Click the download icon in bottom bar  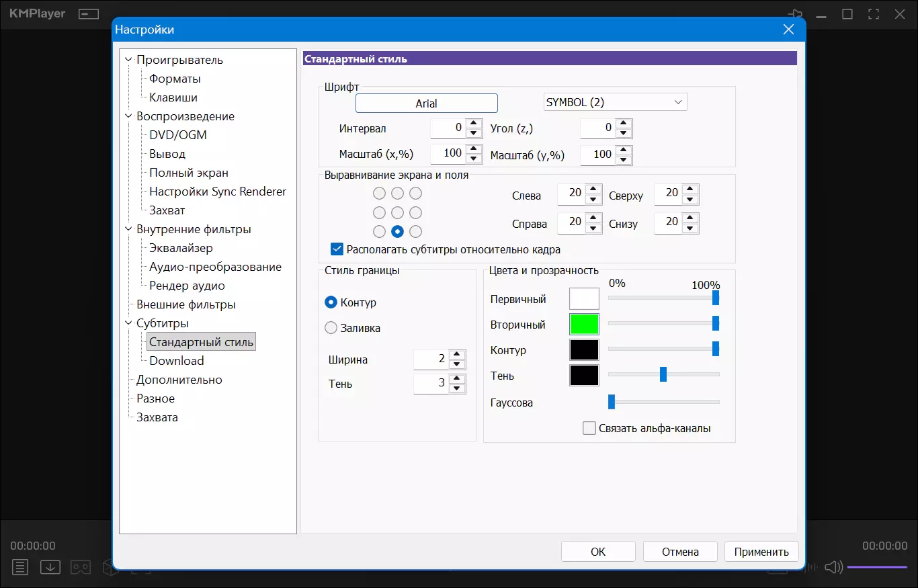pos(50,567)
